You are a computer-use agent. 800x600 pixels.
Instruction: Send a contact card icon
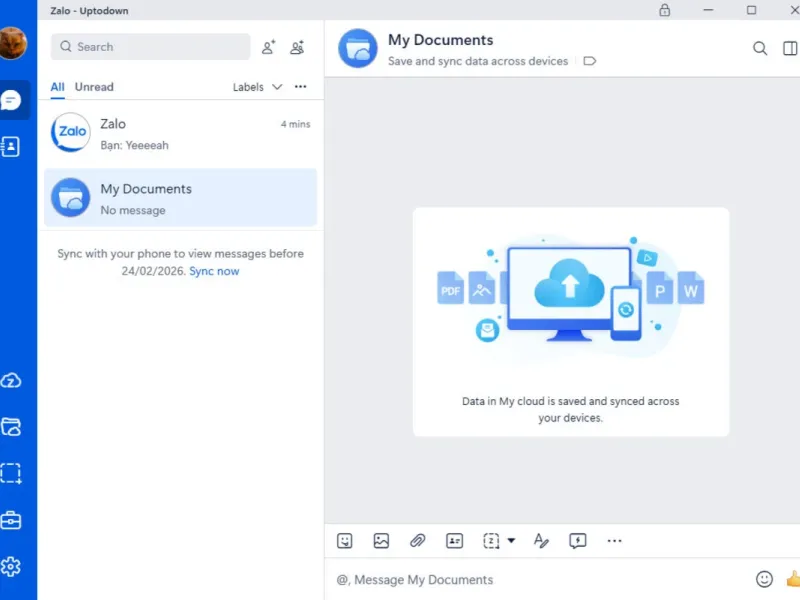(454, 541)
